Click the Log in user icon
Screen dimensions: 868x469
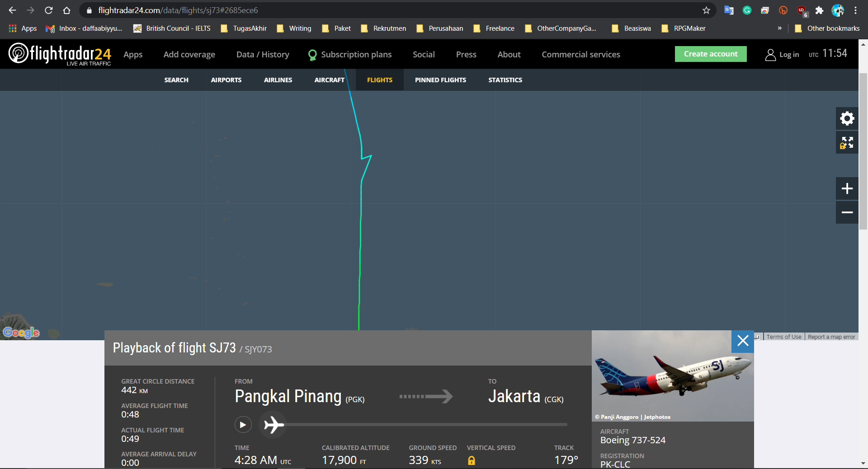tap(770, 55)
